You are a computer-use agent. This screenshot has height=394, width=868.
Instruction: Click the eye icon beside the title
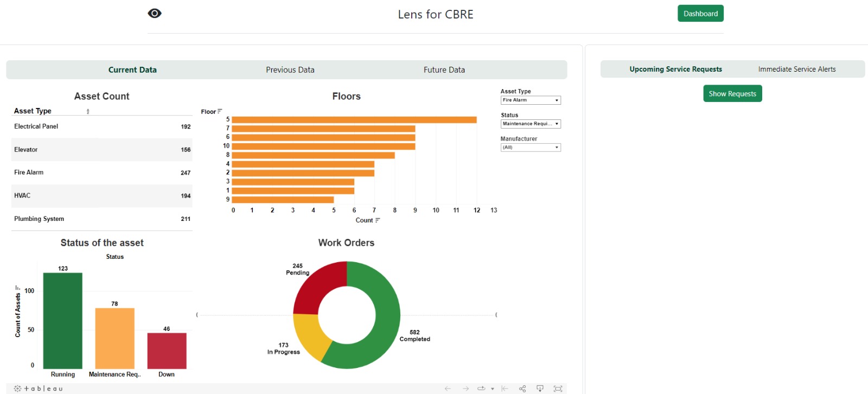point(155,14)
